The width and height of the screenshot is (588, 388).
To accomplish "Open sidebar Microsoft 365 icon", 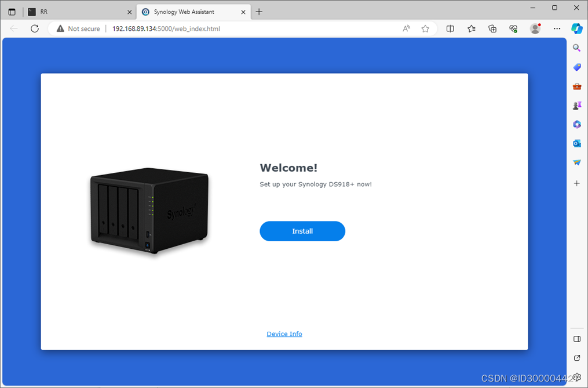I will pyautogui.click(x=577, y=124).
